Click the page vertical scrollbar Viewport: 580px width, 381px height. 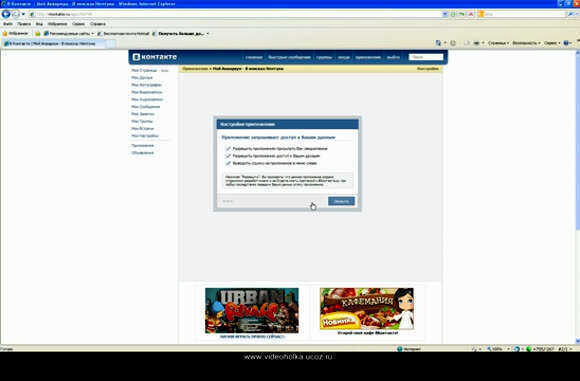click(577, 198)
